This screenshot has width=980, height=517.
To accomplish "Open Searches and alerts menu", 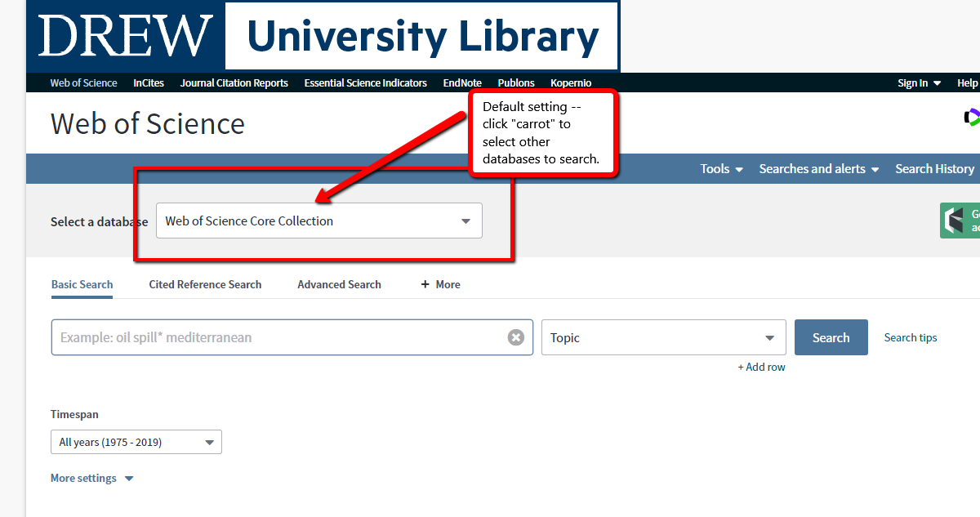I will point(819,169).
